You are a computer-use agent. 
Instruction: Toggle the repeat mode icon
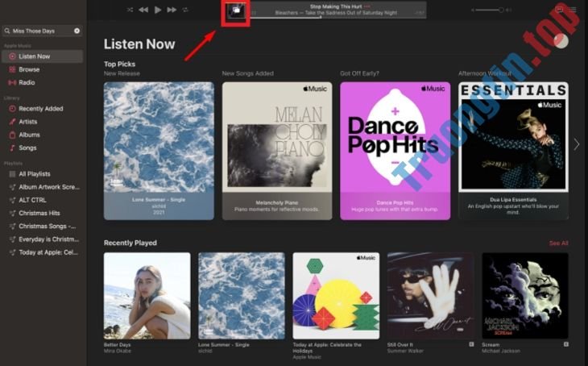pyautogui.click(x=185, y=10)
